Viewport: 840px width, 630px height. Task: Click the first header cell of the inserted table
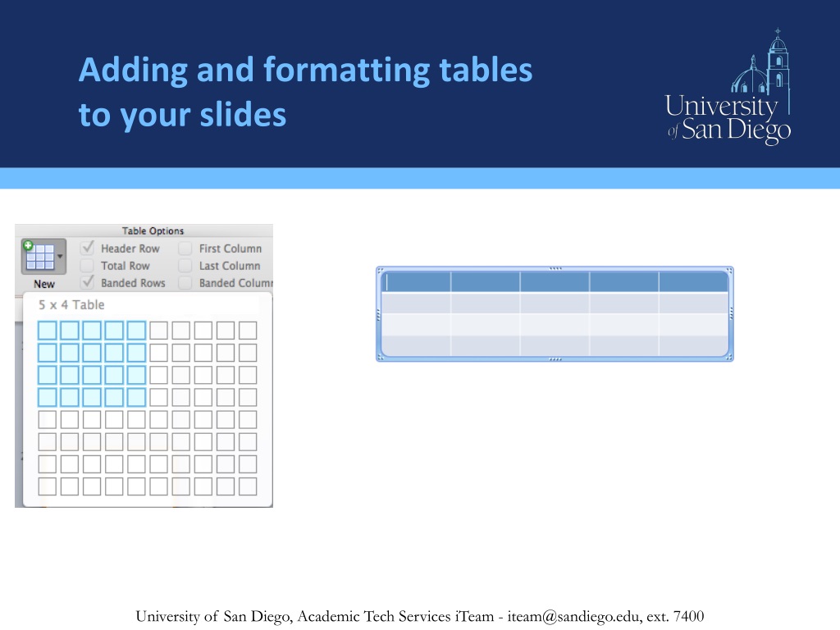point(417,282)
